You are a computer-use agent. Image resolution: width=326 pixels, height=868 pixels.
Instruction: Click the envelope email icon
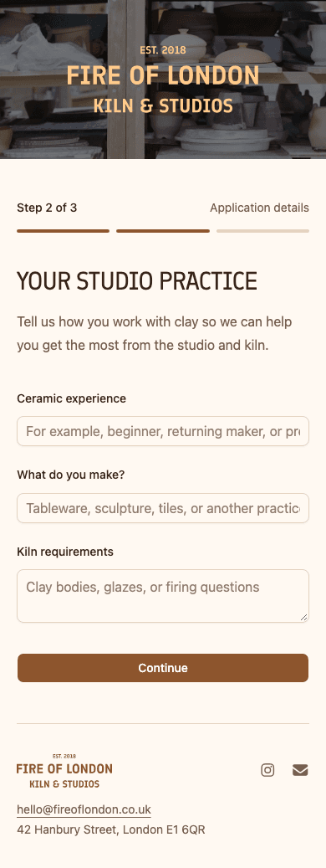(x=300, y=770)
